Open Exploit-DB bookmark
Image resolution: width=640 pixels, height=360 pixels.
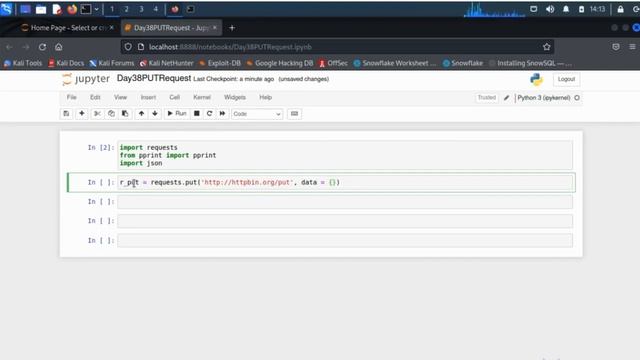point(220,63)
